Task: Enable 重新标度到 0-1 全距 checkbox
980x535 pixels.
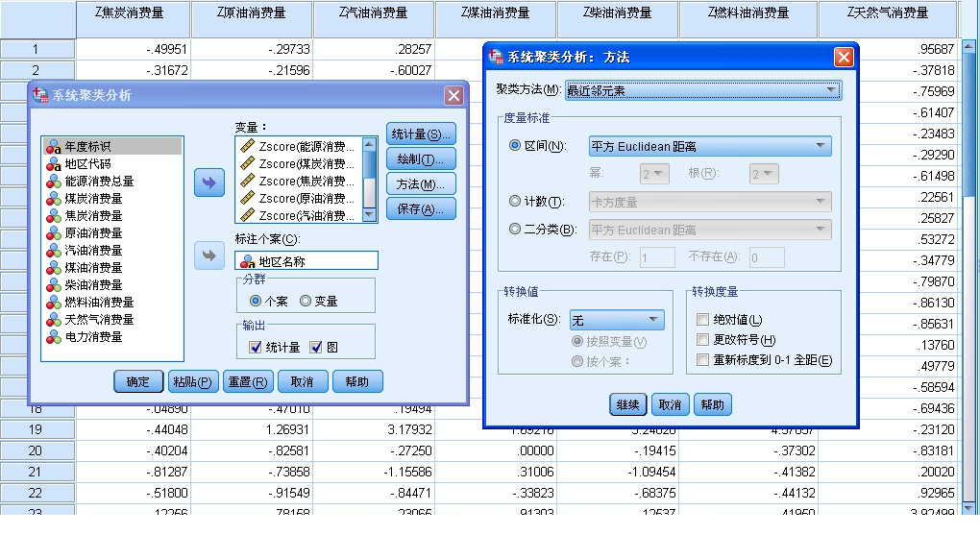Action: (702, 360)
